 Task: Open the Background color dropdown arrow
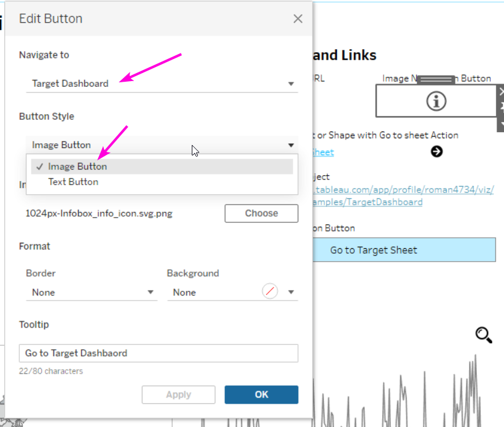[x=291, y=292]
